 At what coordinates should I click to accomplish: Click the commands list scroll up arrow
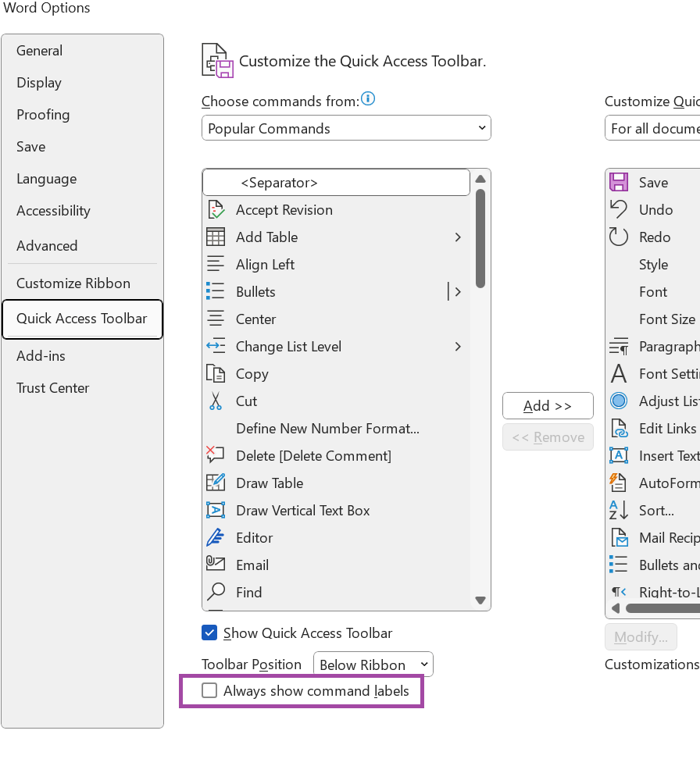point(480,179)
